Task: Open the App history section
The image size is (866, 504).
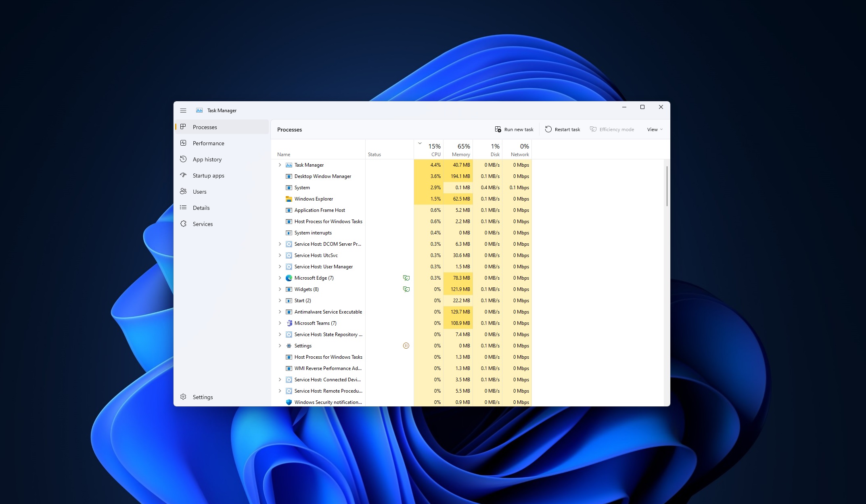Action: (207, 159)
